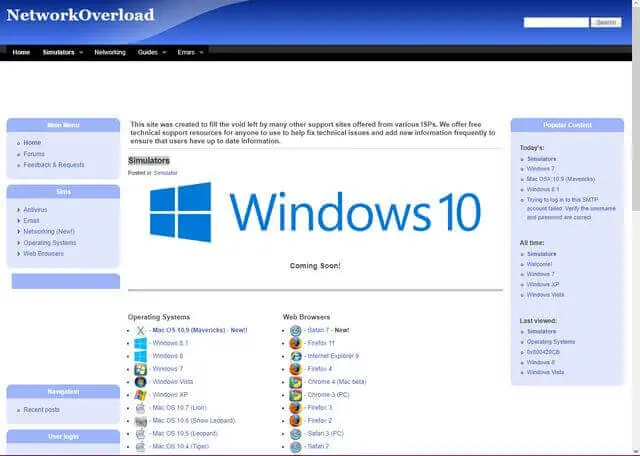Open the Email sims link
This screenshot has height=456, width=640.
pyautogui.click(x=31, y=220)
